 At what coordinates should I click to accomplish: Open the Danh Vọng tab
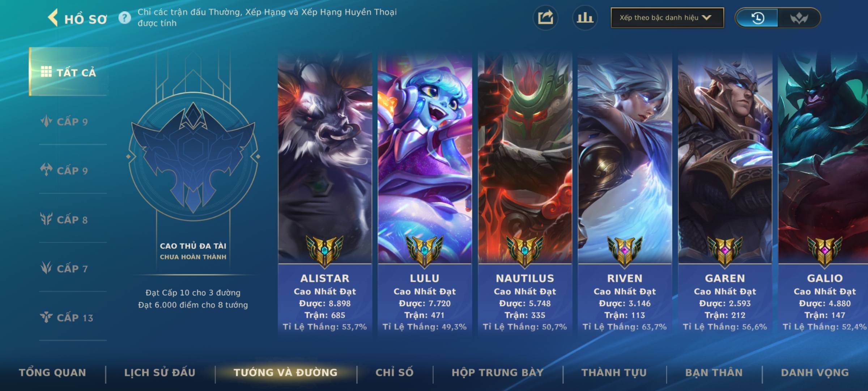pos(814,373)
